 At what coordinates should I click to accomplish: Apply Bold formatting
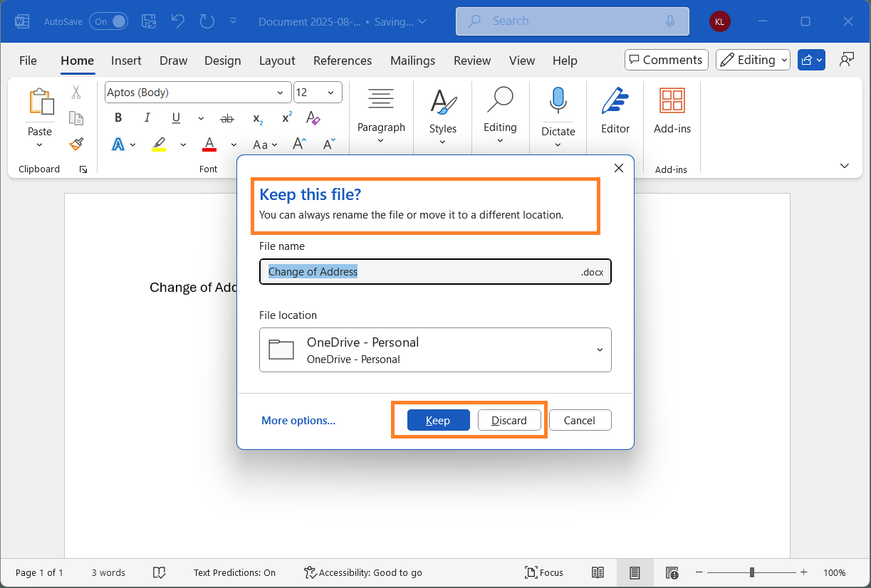[x=118, y=117]
